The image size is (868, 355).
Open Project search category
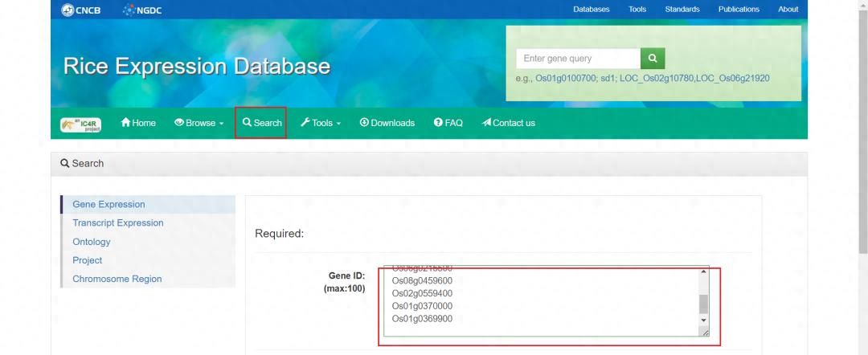point(88,260)
